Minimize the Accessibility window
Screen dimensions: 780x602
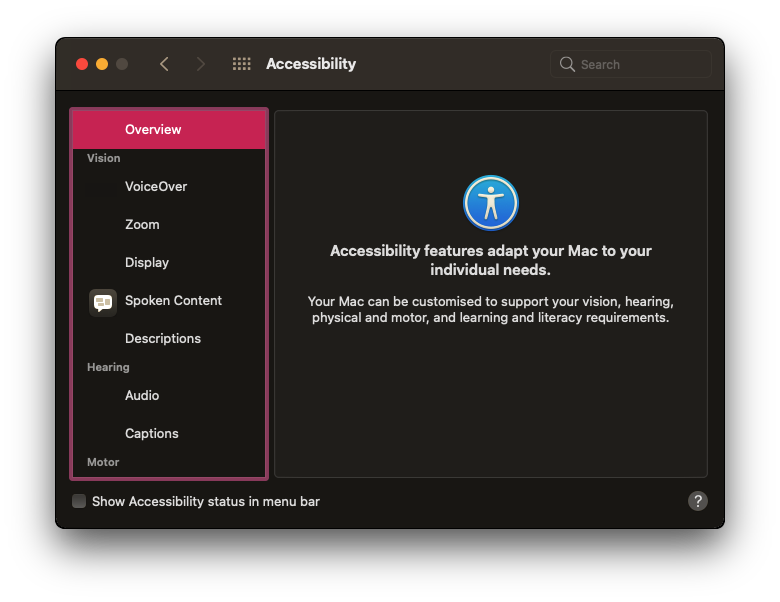[102, 64]
